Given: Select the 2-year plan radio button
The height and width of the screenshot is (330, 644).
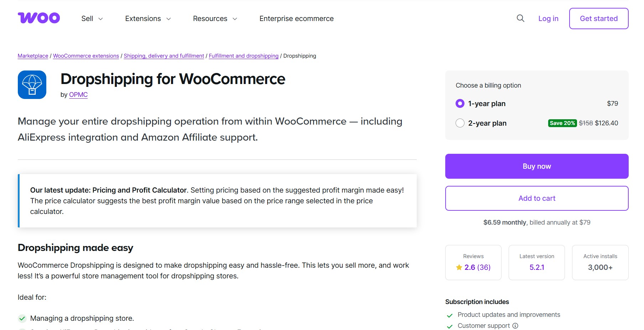Looking at the screenshot, I should pyautogui.click(x=460, y=123).
